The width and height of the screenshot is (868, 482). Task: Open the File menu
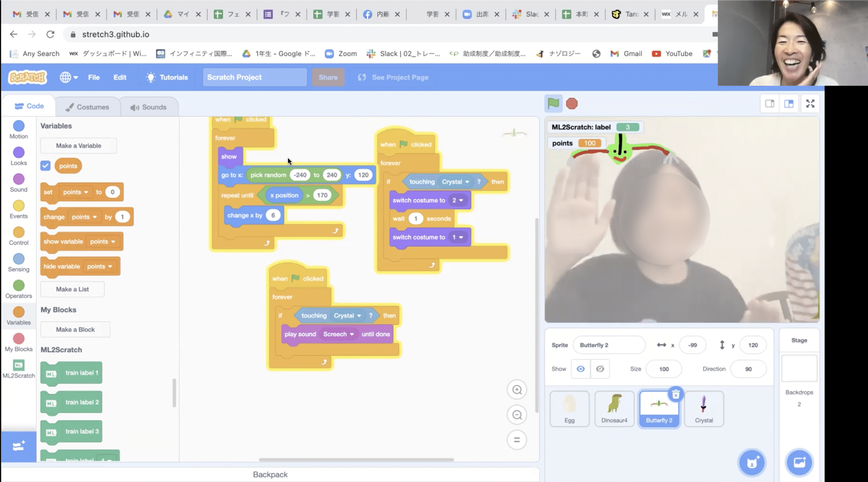[94, 77]
